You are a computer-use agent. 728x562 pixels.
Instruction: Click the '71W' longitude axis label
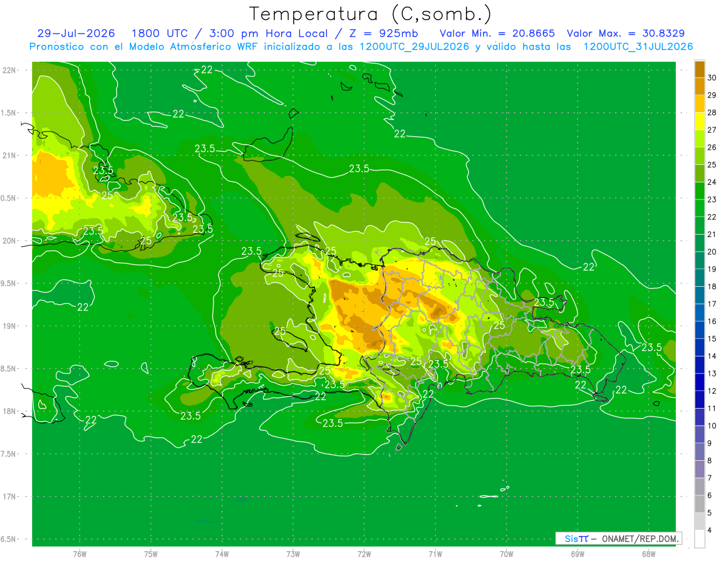point(435,554)
